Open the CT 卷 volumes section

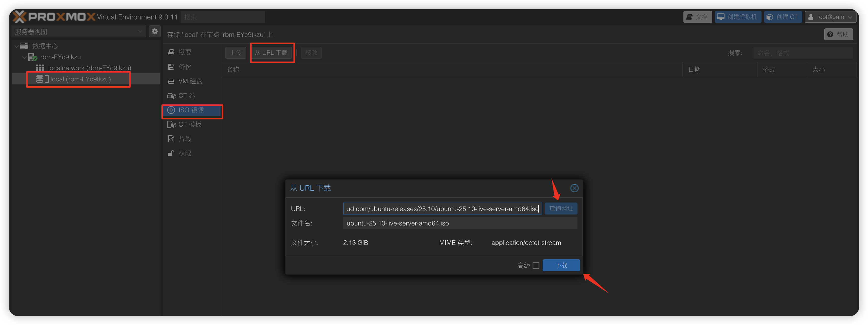[x=186, y=96]
